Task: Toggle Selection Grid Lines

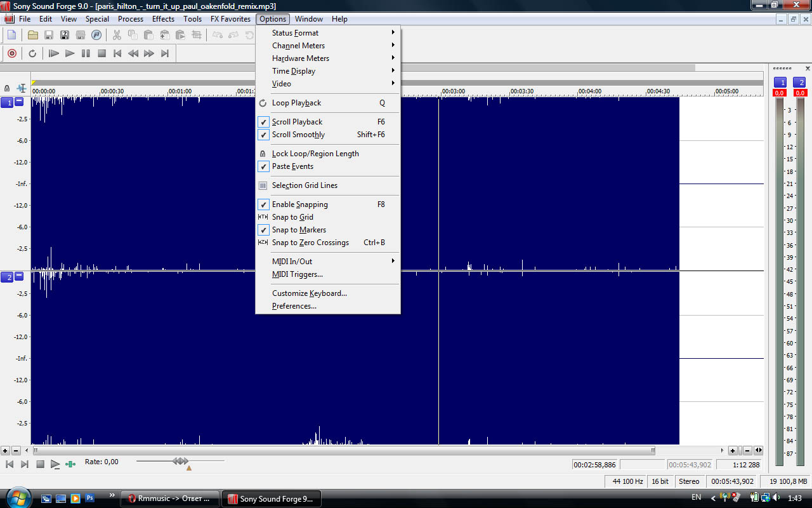Action: click(x=328, y=185)
